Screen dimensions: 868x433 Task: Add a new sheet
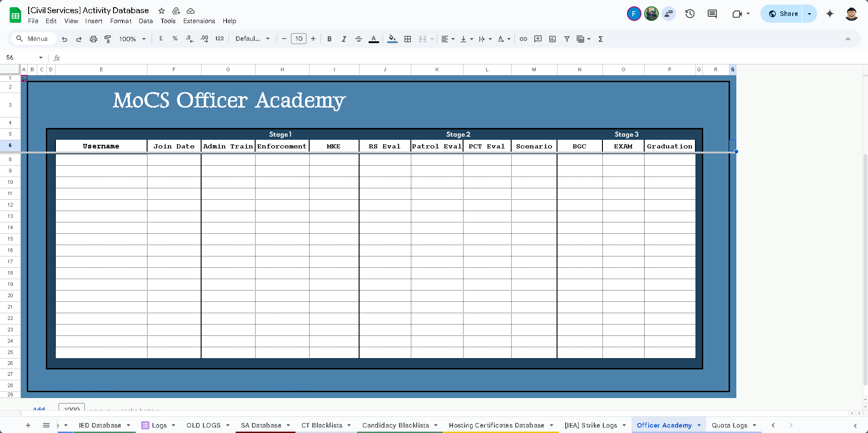[28, 425]
